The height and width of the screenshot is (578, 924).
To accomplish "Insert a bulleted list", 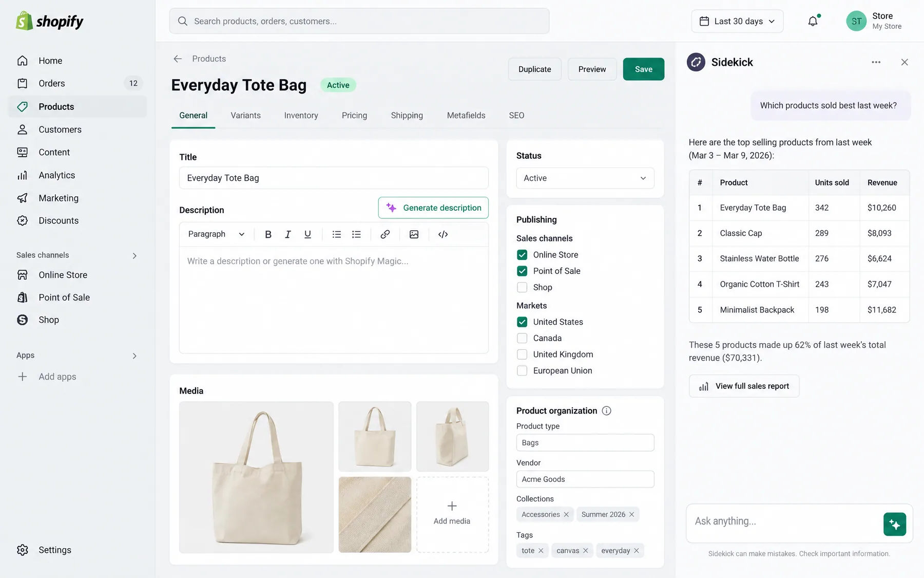I will coord(337,234).
